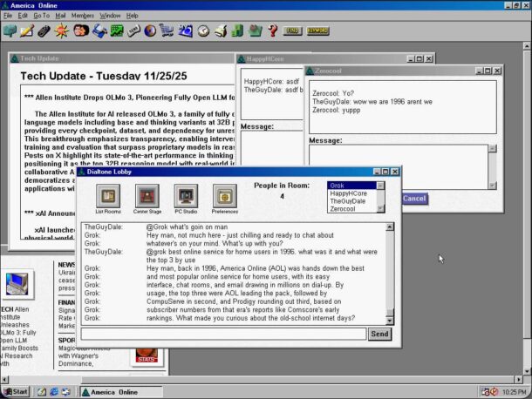Click the pencil compose mail toolbar icon
This screenshot has width=532, height=399.
tap(26, 31)
